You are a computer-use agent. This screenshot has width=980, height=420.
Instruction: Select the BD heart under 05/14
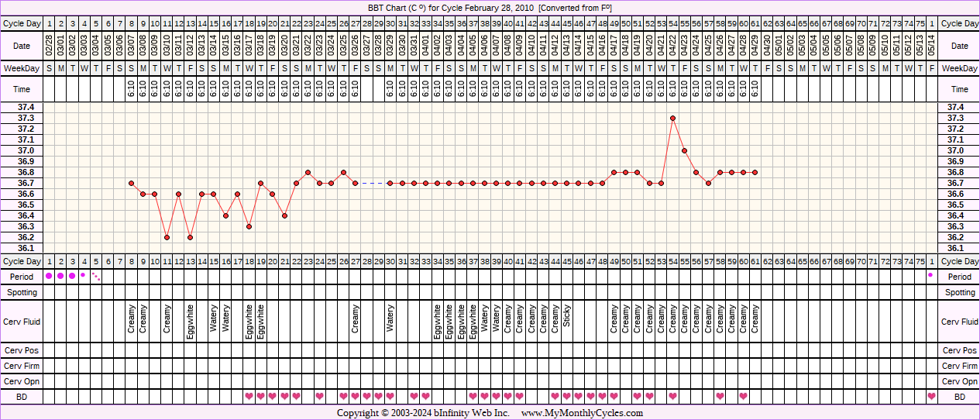(930, 396)
